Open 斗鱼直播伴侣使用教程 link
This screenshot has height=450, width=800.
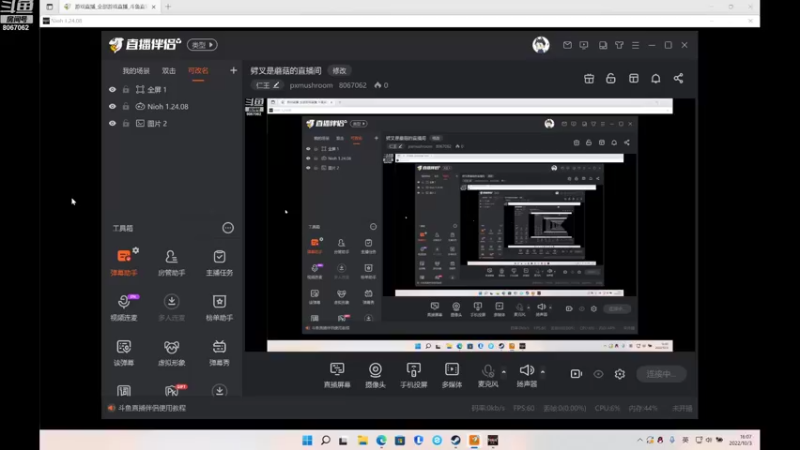(152, 408)
